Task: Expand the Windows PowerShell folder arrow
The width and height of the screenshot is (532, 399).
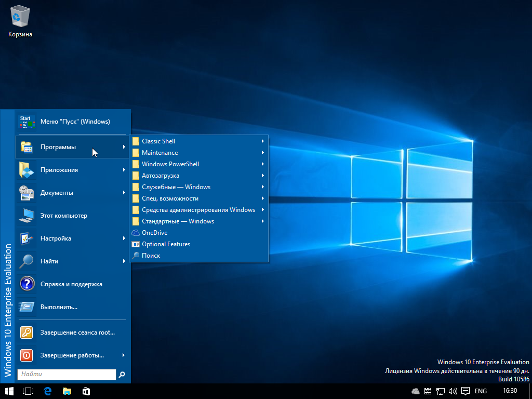Action: [262, 164]
